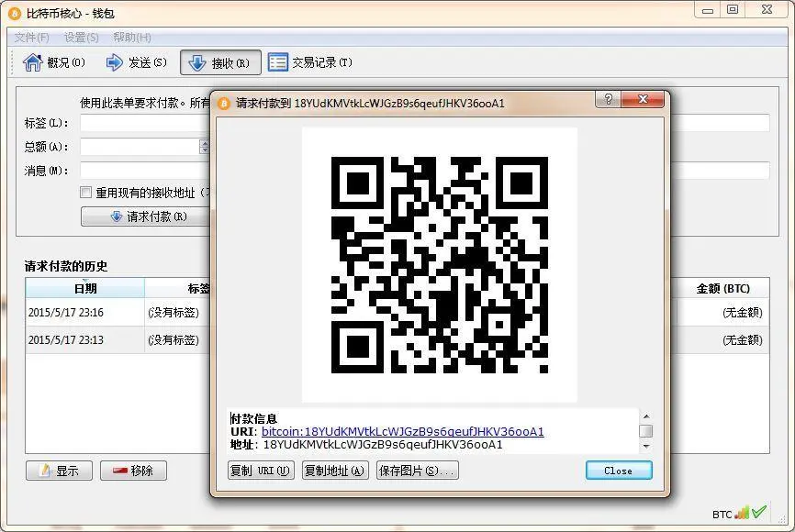
Task: Click the 地址 address text in payment info
Action: (x=383, y=445)
